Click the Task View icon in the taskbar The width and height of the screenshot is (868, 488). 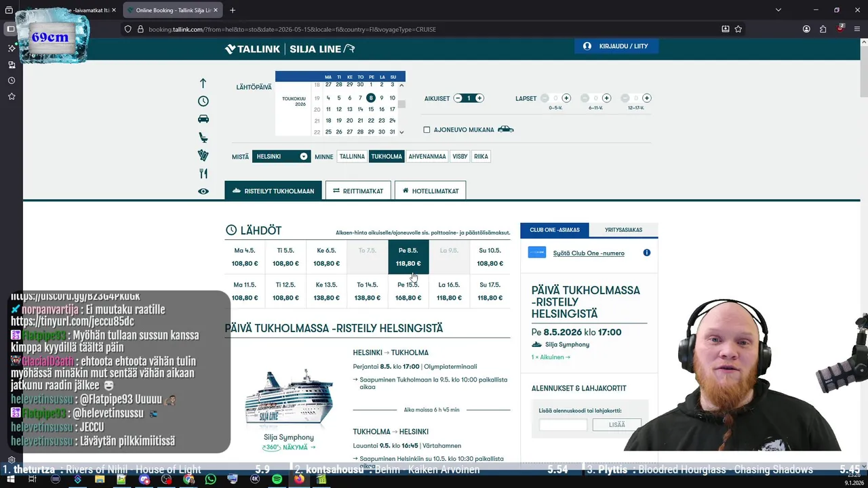33,479
